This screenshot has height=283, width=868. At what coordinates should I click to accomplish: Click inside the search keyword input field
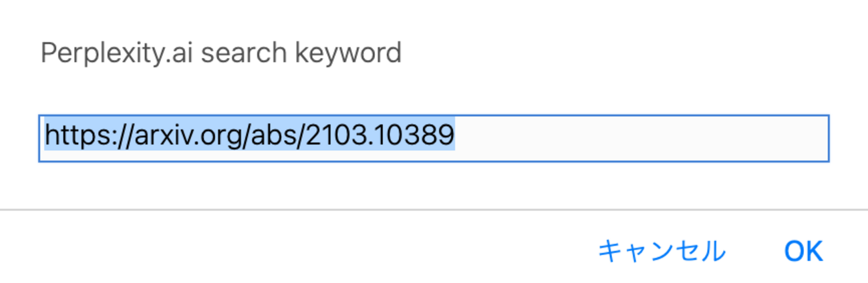point(433,138)
